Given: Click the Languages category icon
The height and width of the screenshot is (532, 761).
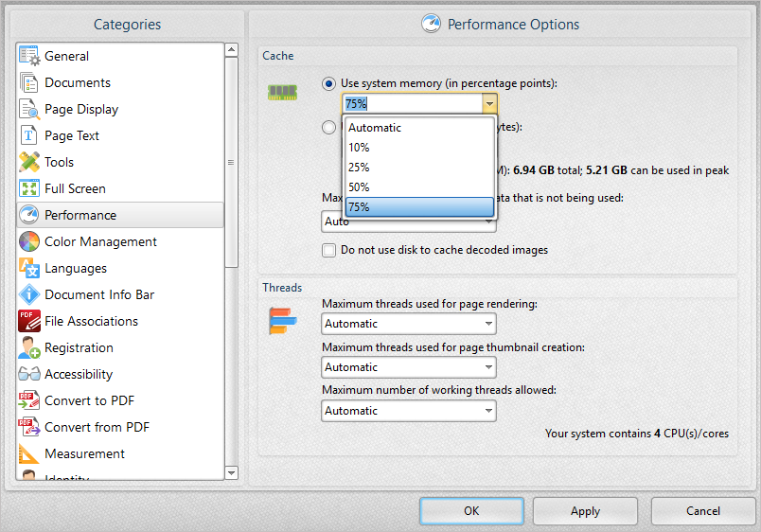Looking at the screenshot, I should pyautogui.click(x=28, y=268).
